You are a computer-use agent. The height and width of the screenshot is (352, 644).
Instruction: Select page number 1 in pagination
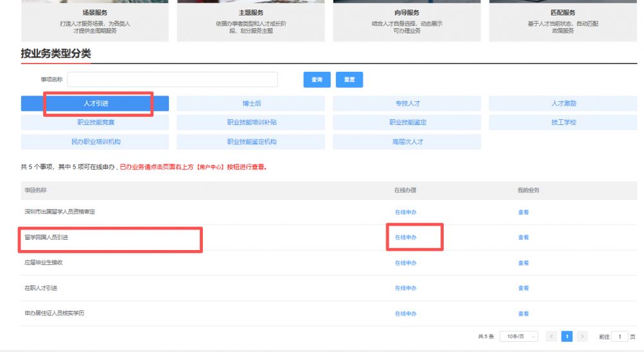pyautogui.click(x=567, y=337)
